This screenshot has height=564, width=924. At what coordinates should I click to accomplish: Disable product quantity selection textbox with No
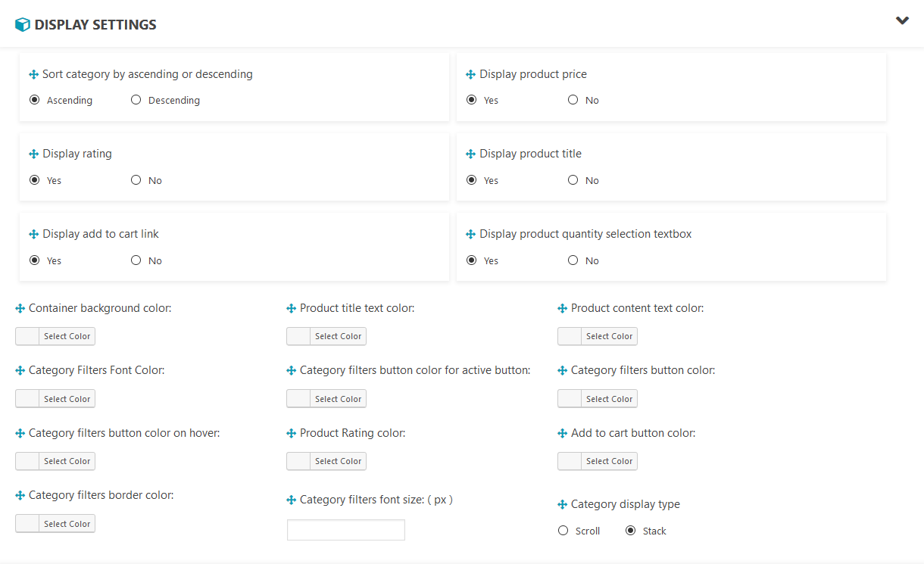tap(573, 260)
